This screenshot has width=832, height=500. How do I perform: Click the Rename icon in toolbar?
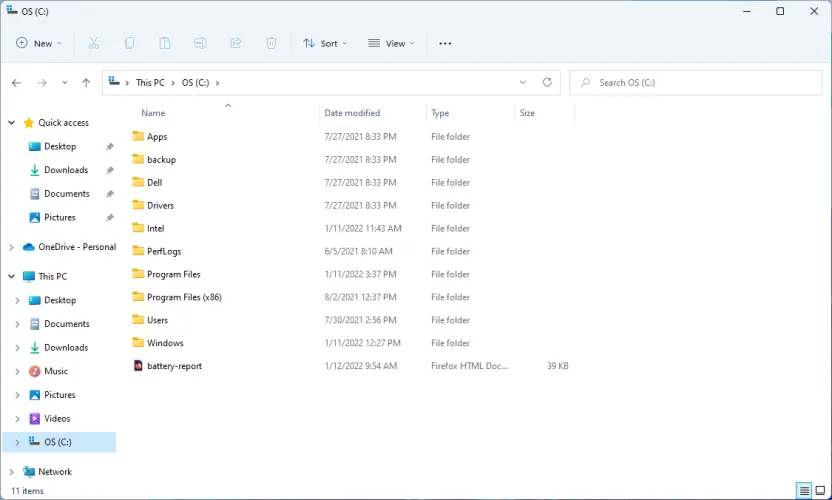200,43
